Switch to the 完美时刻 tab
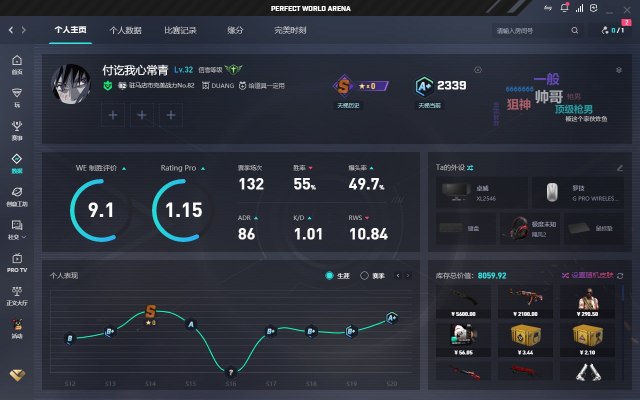The width and height of the screenshot is (640, 400). pyautogui.click(x=290, y=30)
